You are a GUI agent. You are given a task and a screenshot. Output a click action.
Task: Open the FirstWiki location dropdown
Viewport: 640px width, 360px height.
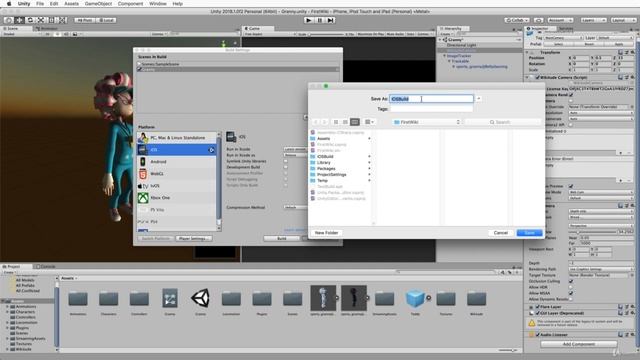coord(427,122)
